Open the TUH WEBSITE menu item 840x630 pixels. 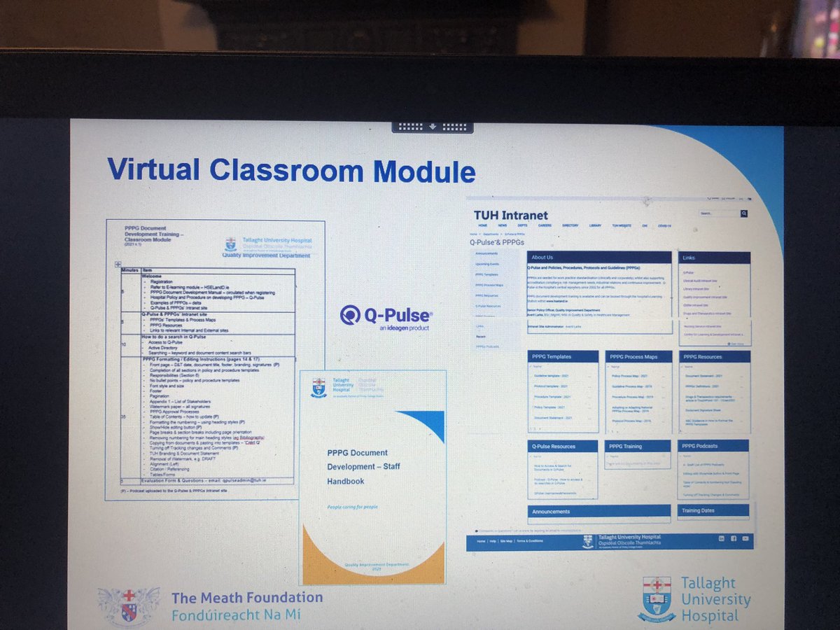coord(622,225)
